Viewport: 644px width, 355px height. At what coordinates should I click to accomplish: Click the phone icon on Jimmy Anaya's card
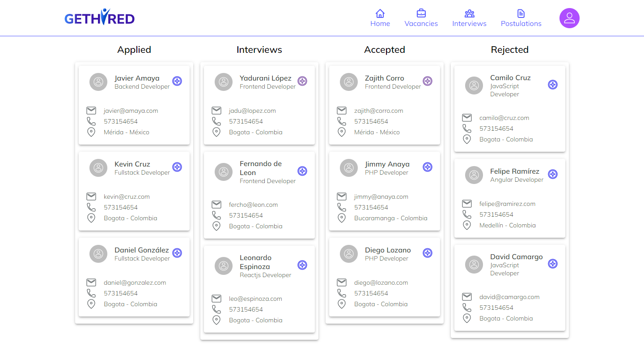[342, 207]
